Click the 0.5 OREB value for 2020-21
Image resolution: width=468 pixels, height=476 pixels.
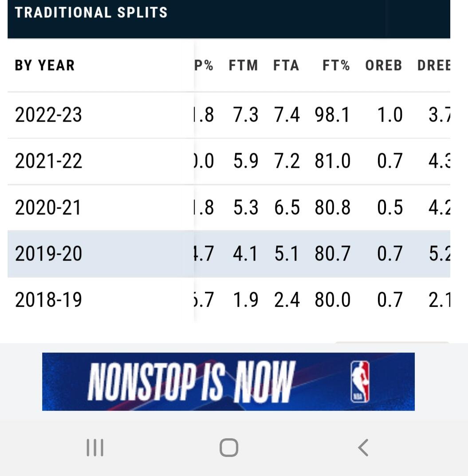[390, 208]
